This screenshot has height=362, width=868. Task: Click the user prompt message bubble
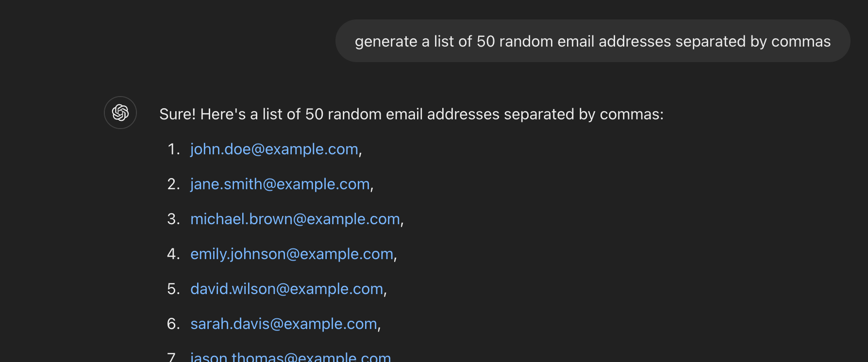pyautogui.click(x=593, y=41)
